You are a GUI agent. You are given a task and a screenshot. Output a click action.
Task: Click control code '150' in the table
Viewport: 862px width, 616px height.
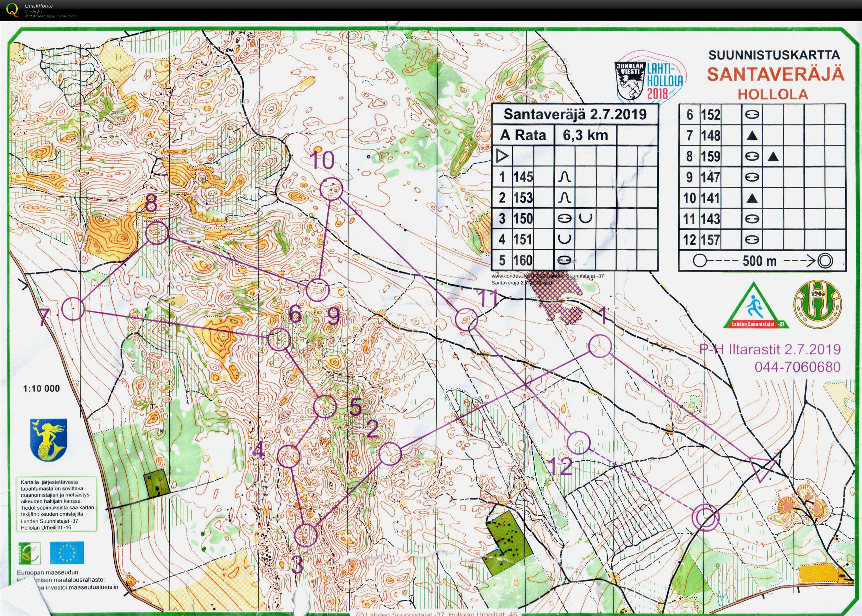tap(523, 219)
